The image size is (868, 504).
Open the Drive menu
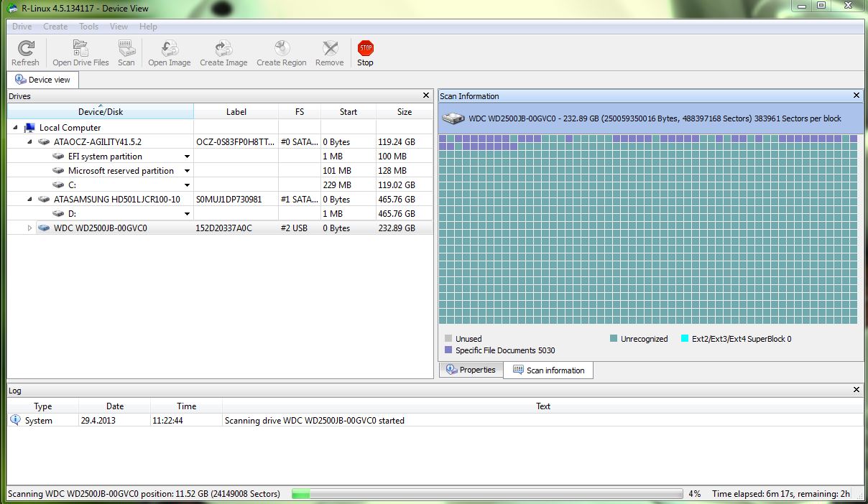click(x=22, y=27)
